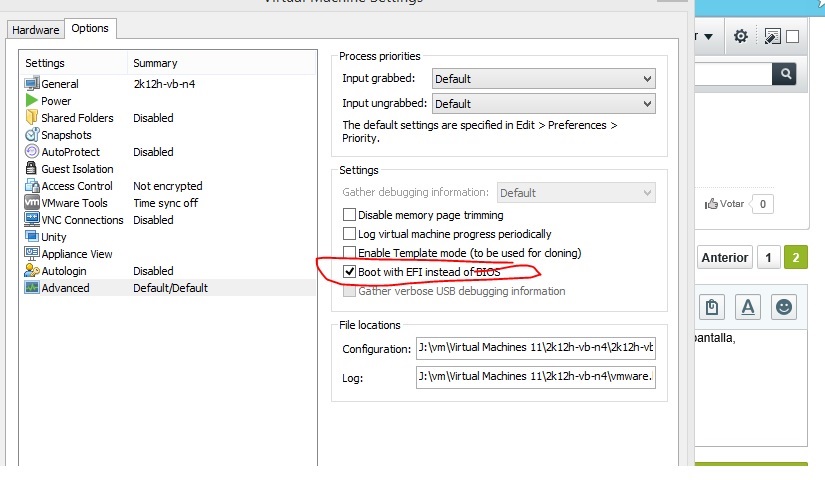This screenshot has height=480, width=825.
Task: Select the VMware Tools icon
Action: point(31,203)
